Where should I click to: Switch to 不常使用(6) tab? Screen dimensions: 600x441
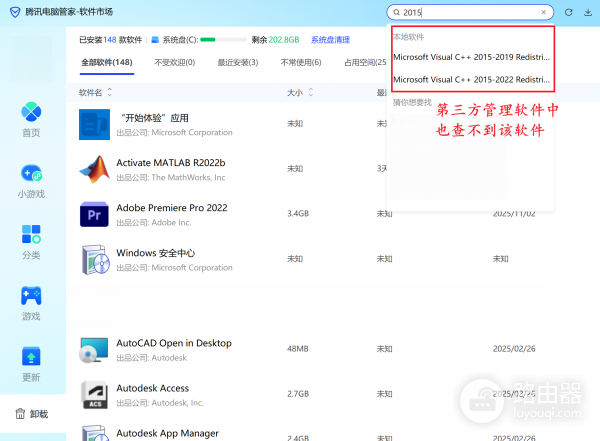pyautogui.click(x=301, y=62)
